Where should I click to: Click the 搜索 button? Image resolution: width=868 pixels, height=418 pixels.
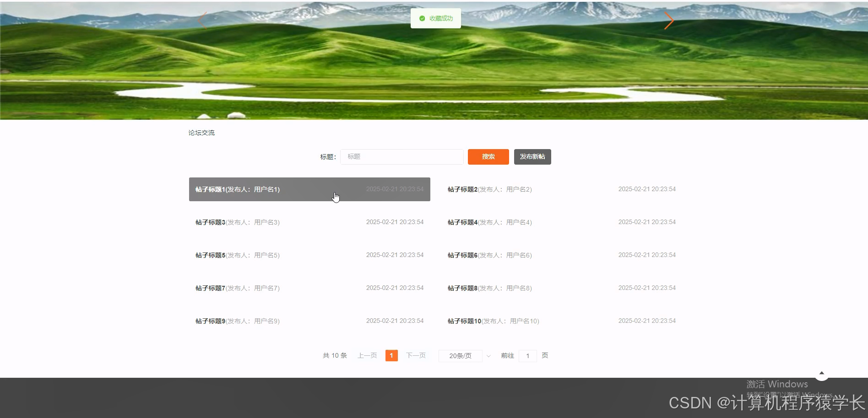(488, 156)
